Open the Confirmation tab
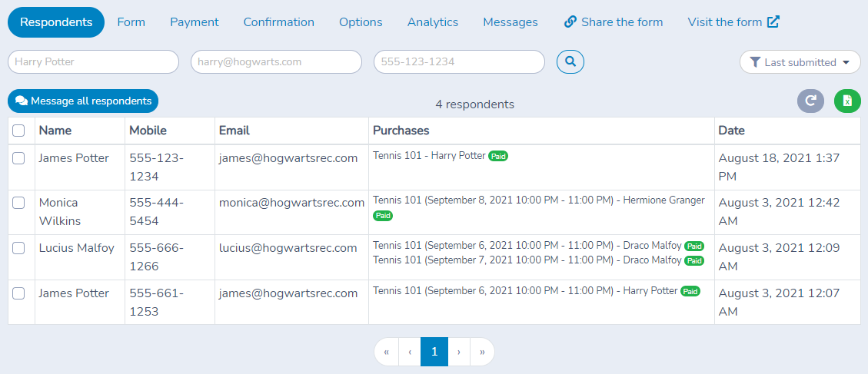Screen dimensions: 868x374 (279, 22)
